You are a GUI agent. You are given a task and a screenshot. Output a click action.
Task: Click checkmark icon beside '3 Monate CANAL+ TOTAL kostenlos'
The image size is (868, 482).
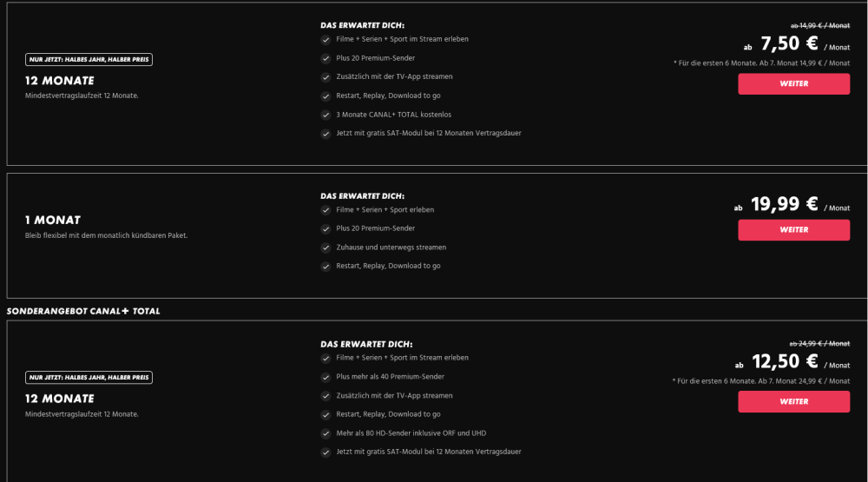point(325,115)
